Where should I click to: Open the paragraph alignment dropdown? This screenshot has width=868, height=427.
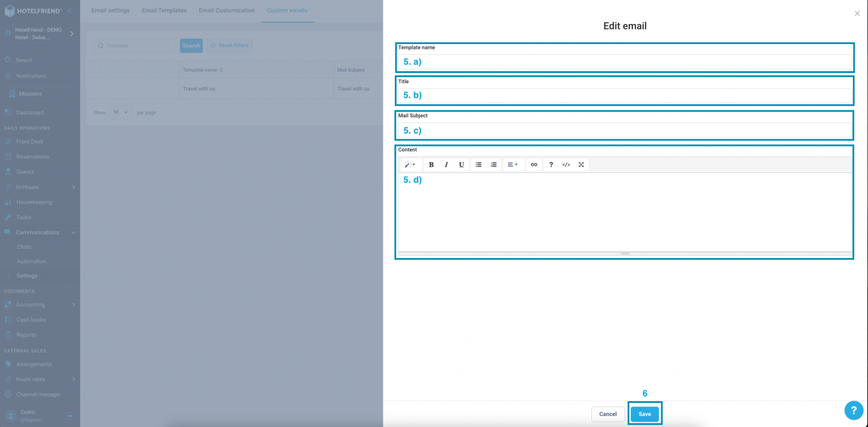(512, 165)
